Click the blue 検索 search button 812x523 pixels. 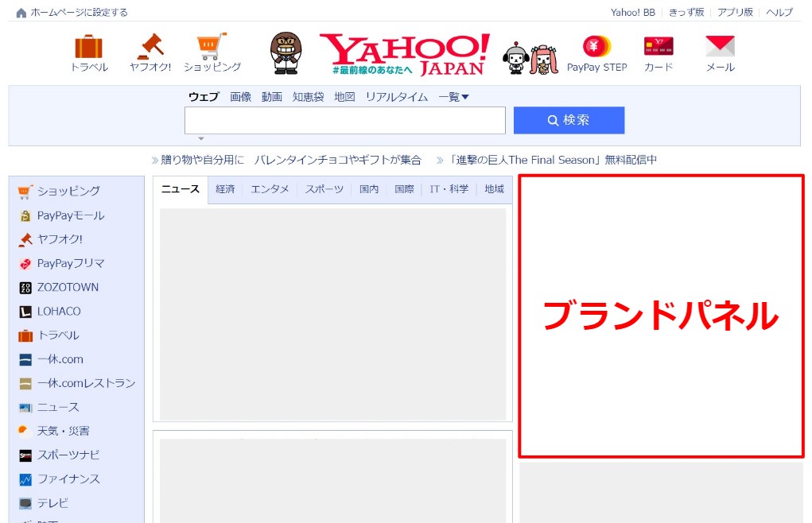pos(569,120)
